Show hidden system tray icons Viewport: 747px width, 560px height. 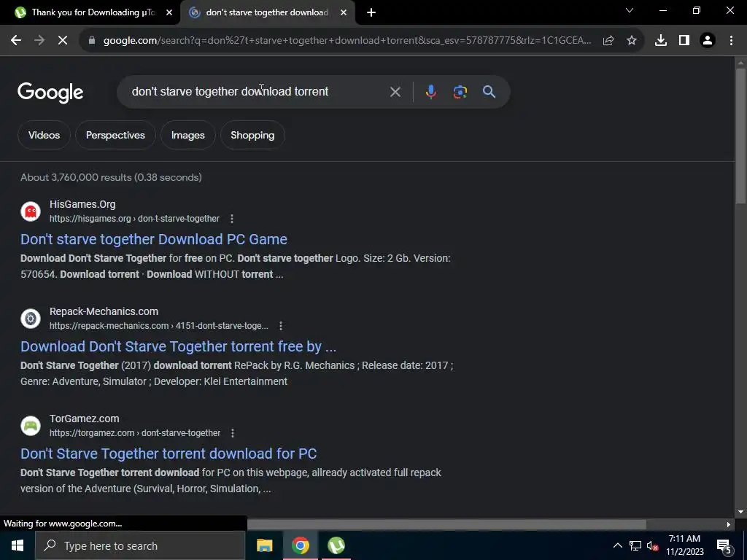point(617,545)
